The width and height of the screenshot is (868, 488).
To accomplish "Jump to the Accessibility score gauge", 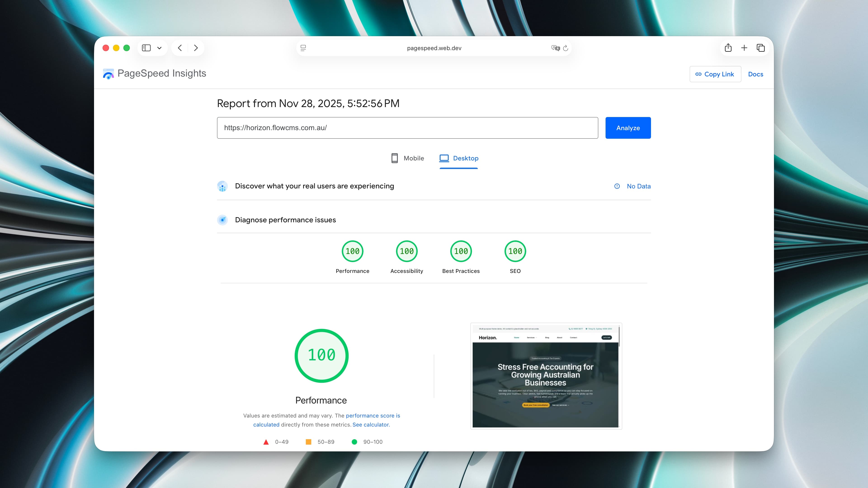I will click(407, 251).
